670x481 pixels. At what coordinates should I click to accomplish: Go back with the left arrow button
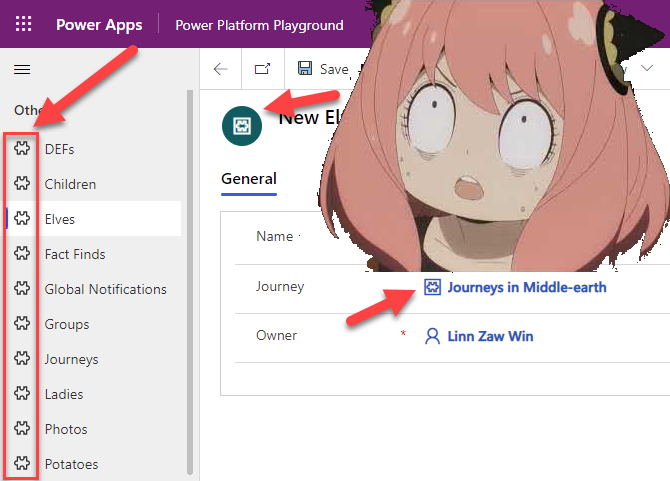tap(220, 69)
